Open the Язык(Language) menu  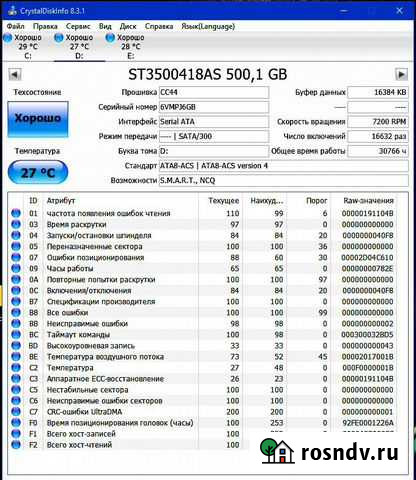point(208,26)
